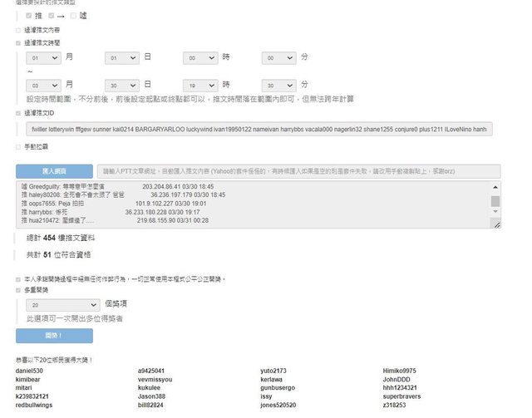
Task: Toggle the 過濾推文時間 time filter checkbox
Action: pyautogui.click(x=18, y=42)
